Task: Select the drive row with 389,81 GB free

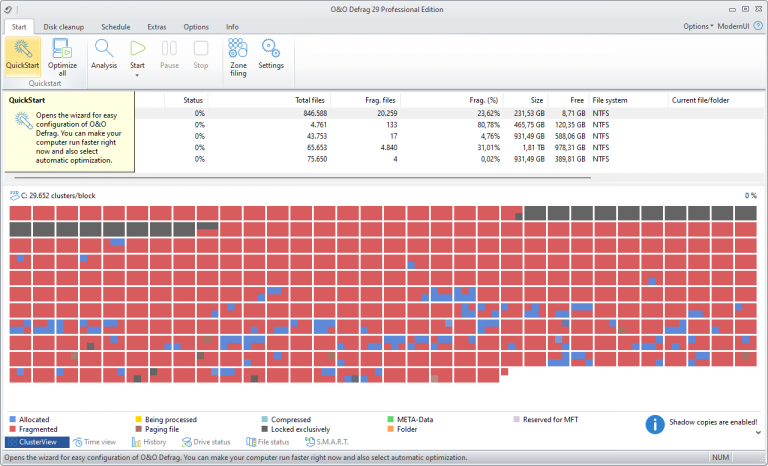Action: point(450,159)
